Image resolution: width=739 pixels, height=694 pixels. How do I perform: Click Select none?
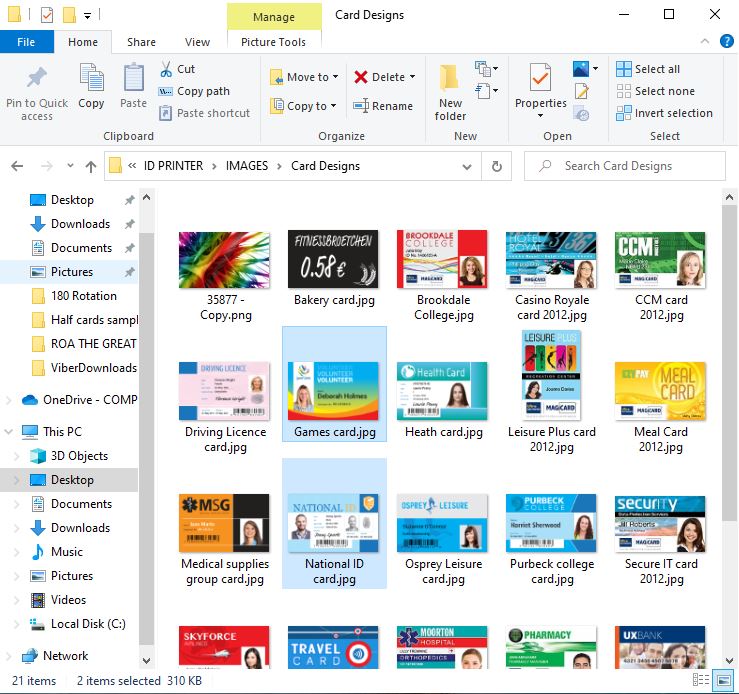click(656, 91)
